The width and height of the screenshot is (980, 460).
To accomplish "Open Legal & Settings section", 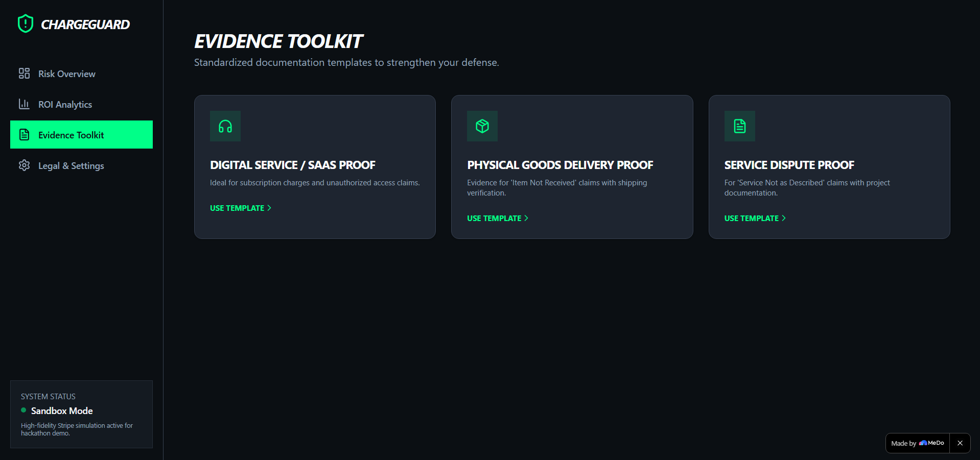I will click(x=81, y=165).
